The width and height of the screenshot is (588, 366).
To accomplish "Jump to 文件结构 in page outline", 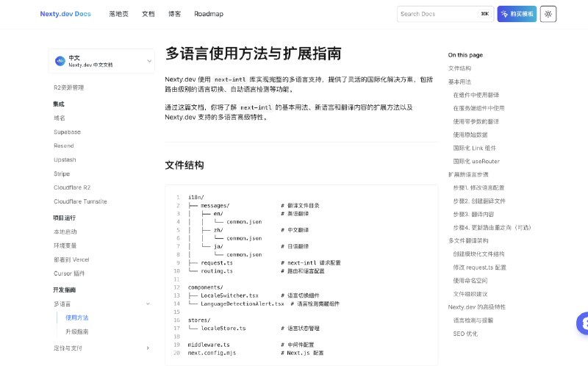I will coord(459,68).
